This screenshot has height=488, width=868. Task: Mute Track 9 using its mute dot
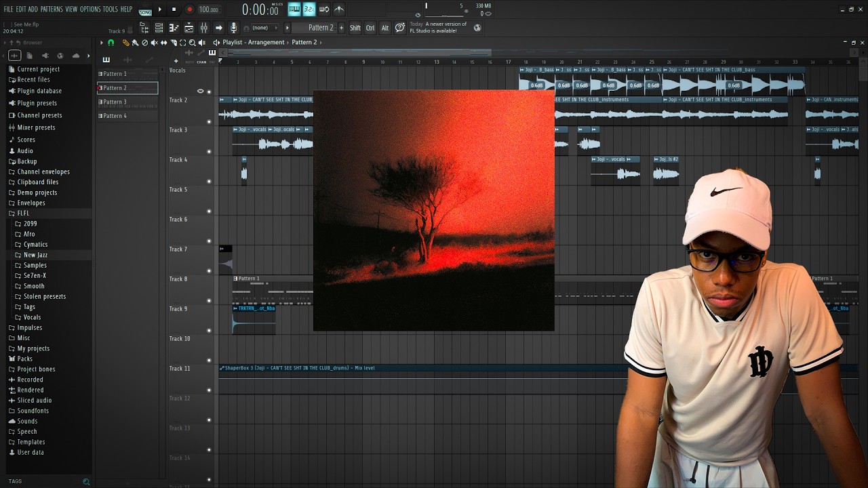click(209, 331)
